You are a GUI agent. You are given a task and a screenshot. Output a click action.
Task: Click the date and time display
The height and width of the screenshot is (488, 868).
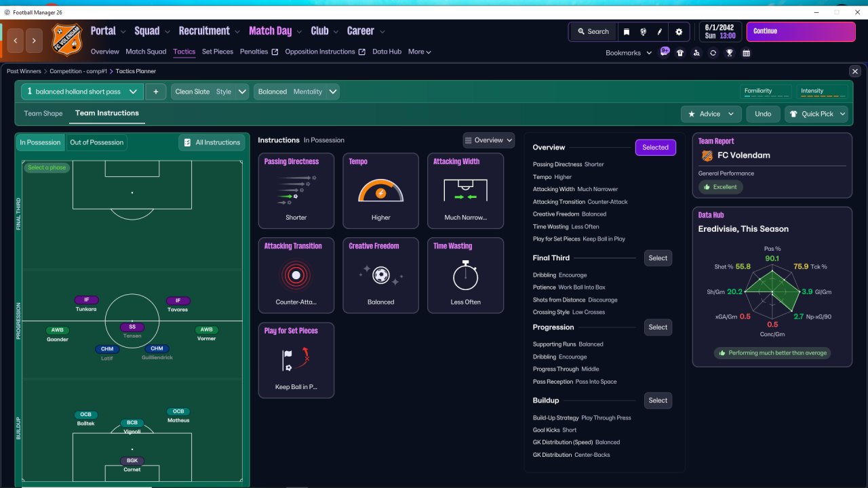[719, 31]
